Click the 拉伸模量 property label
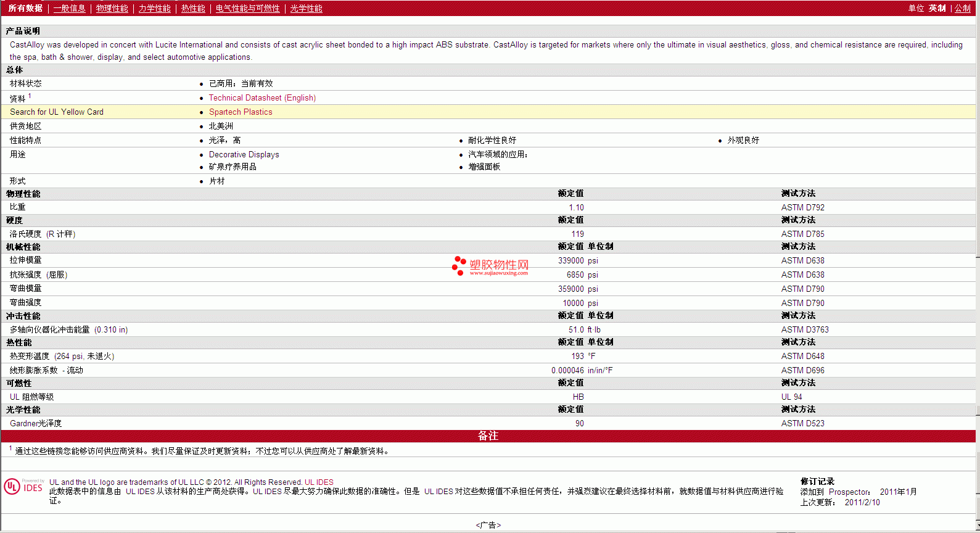The width and height of the screenshot is (980, 533). coord(25,260)
